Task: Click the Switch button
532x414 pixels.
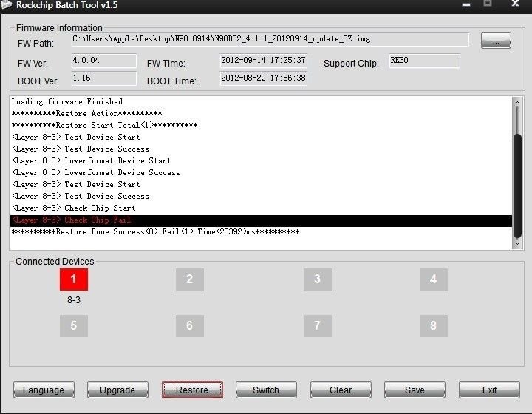Action: click(x=266, y=390)
